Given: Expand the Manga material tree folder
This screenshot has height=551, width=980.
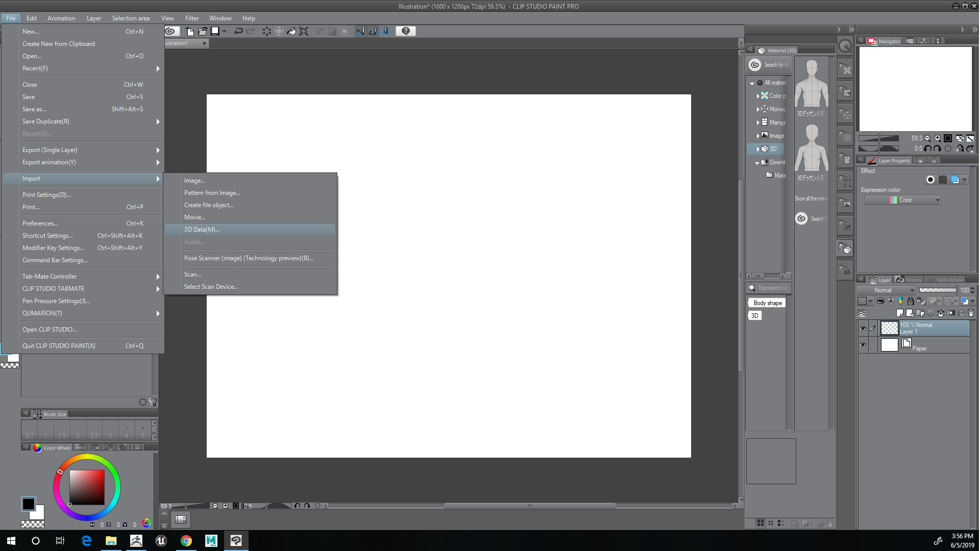Looking at the screenshot, I should [758, 122].
